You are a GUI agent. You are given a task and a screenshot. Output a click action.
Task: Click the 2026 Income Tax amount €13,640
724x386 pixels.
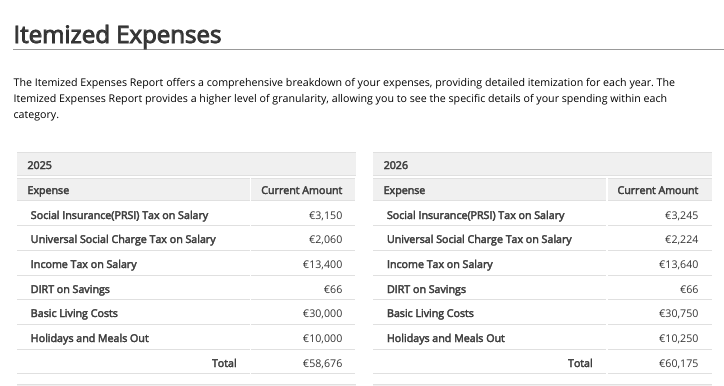(x=678, y=264)
